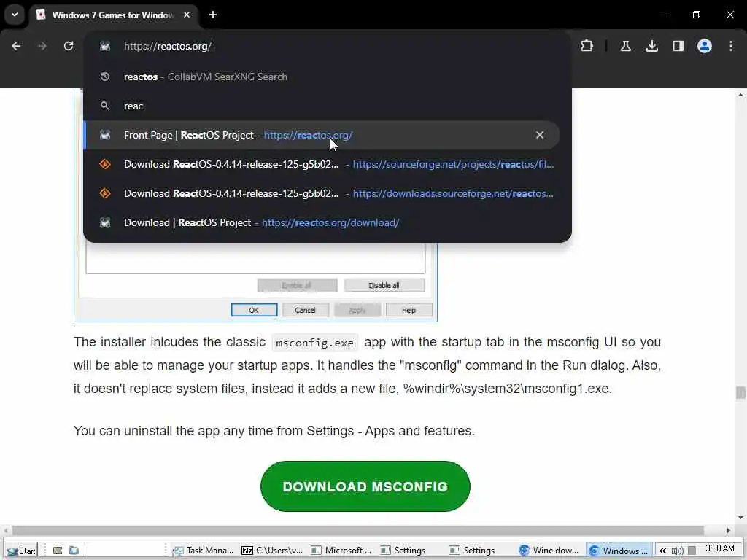Select the 'reac' search suggestion
The width and height of the screenshot is (747, 560).
click(322, 106)
